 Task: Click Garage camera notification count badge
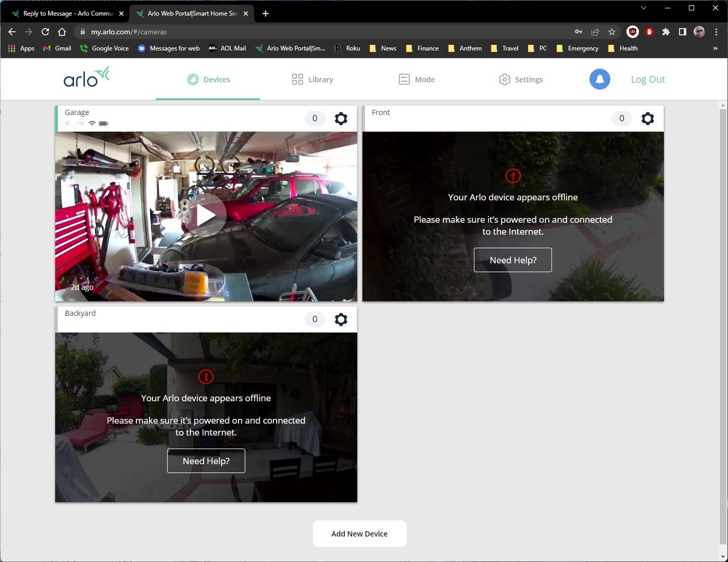[x=315, y=119]
